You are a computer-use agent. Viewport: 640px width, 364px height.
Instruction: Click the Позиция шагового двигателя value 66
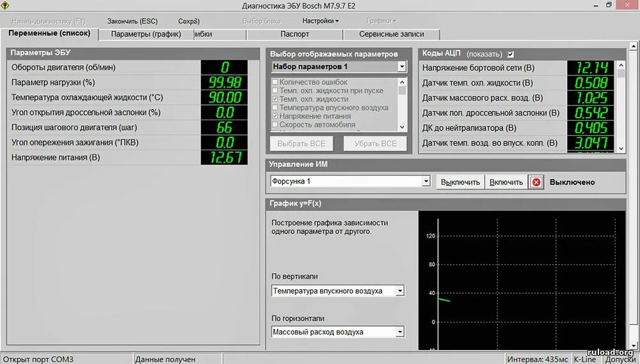[x=224, y=127]
